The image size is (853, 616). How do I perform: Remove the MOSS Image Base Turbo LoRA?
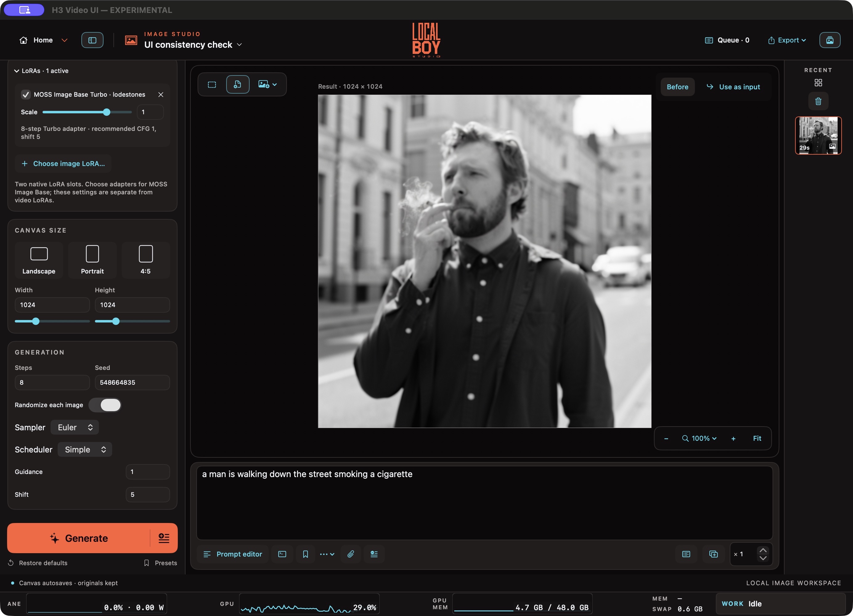pyautogui.click(x=161, y=95)
